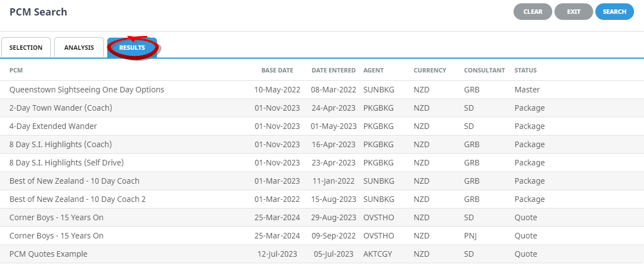This screenshot has height=265, width=644.
Task: Select Corner Boys entry with consultant PNJ
Action: tap(322, 236)
